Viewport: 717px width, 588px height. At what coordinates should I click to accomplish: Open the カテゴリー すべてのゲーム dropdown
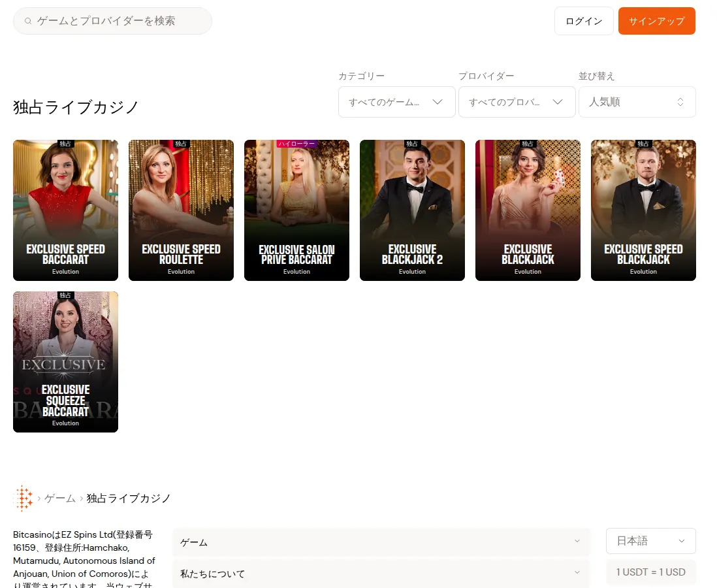(x=396, y=102)
